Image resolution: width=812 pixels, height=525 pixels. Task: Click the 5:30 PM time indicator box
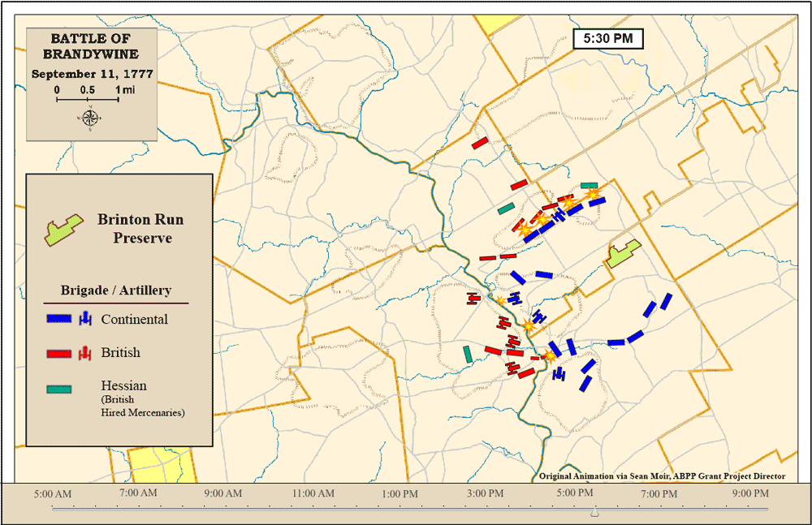(608, 39)
